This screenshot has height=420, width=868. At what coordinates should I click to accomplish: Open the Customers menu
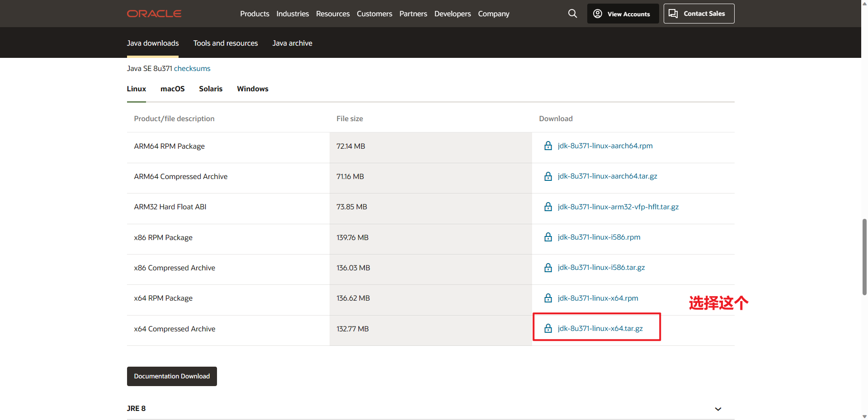tap(374, 14)
